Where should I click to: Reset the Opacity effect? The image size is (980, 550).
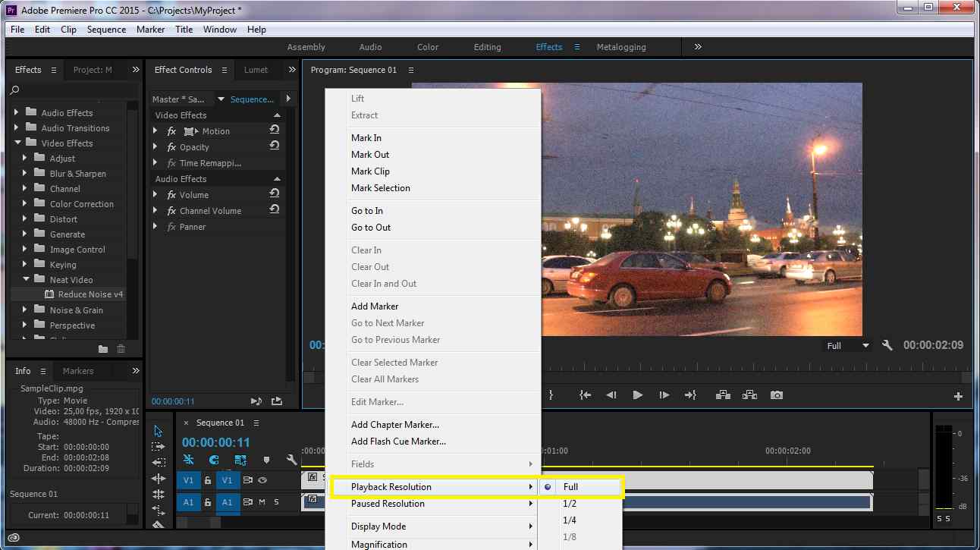tap(274, 146)
